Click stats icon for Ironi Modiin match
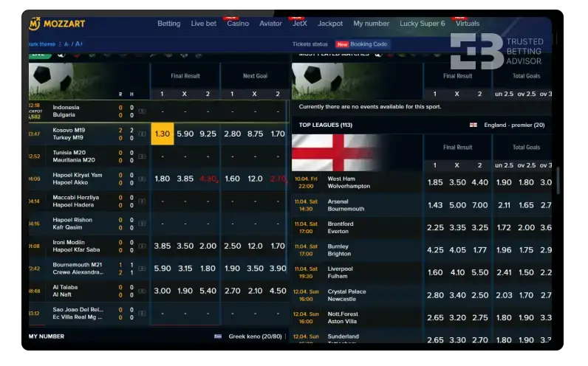The height and width of the screenshot is (366, 588). [x=142, y=246]
